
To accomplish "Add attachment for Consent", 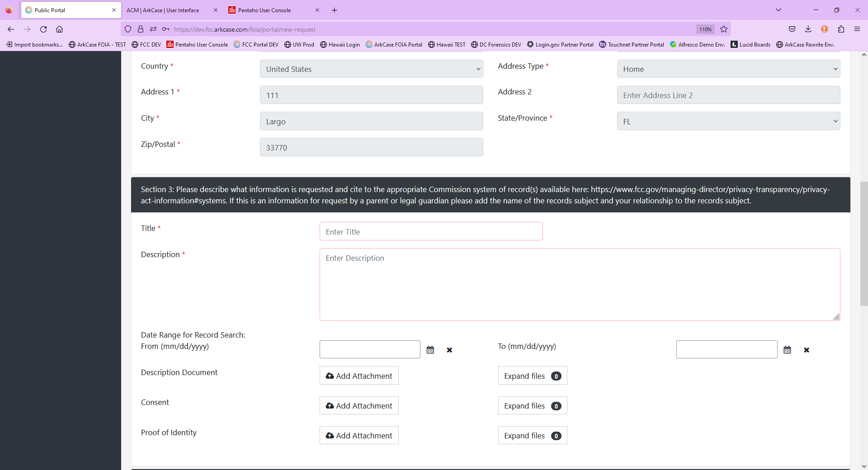I will (x=359, y=405).
